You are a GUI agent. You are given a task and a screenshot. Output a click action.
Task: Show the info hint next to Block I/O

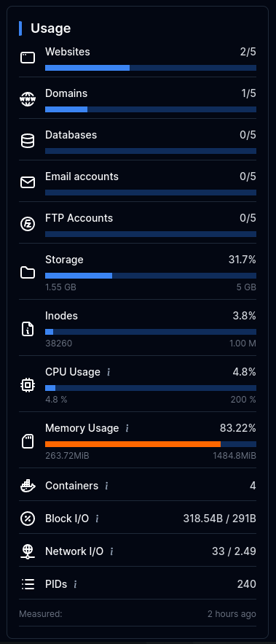pos(97,519)
